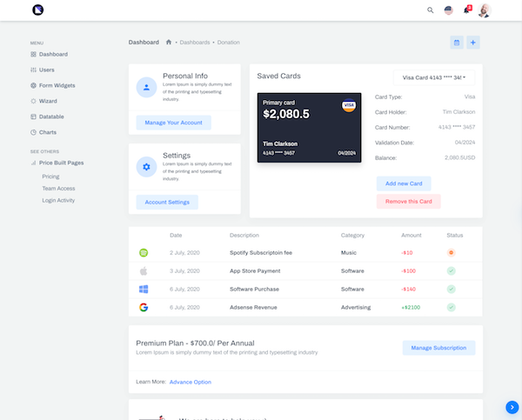Click the calendar icon button

457,43
